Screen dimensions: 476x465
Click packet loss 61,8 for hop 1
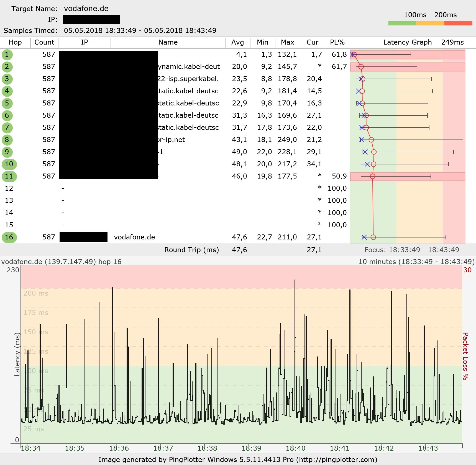(x=339, y=55)
